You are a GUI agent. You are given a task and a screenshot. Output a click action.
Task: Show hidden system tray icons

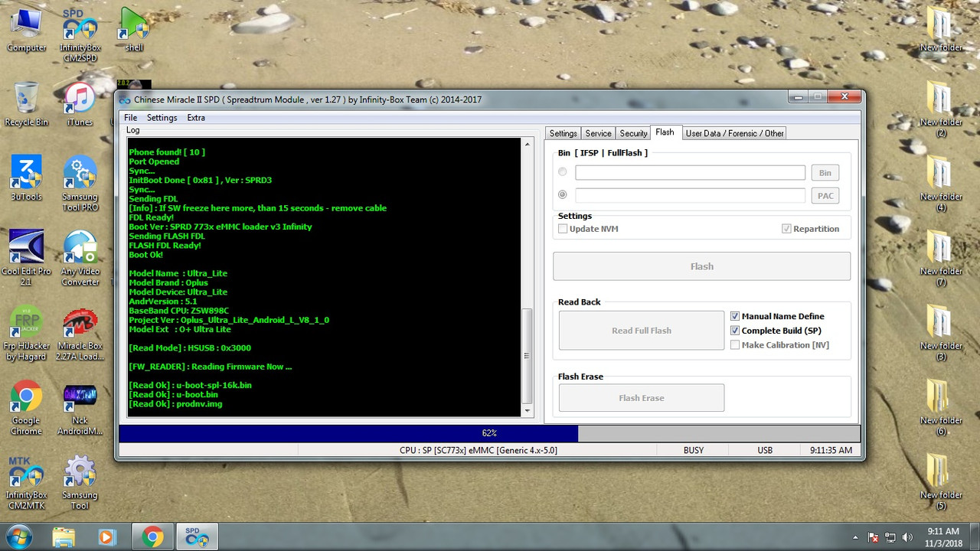point(856,537)
